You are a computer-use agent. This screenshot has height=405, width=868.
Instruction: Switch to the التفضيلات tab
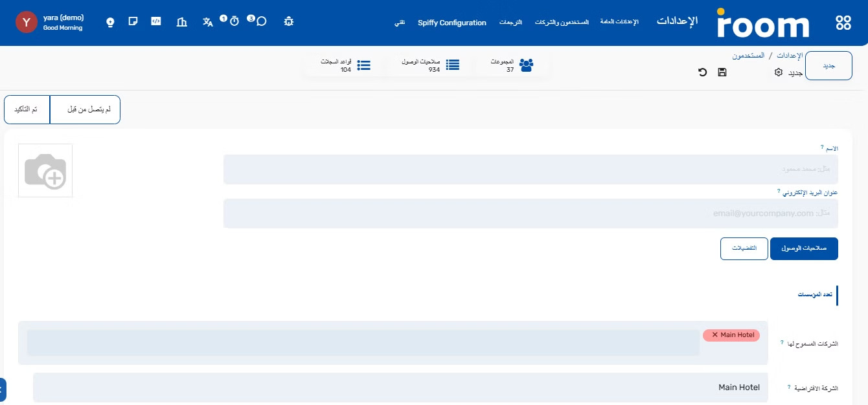[744, 248]
